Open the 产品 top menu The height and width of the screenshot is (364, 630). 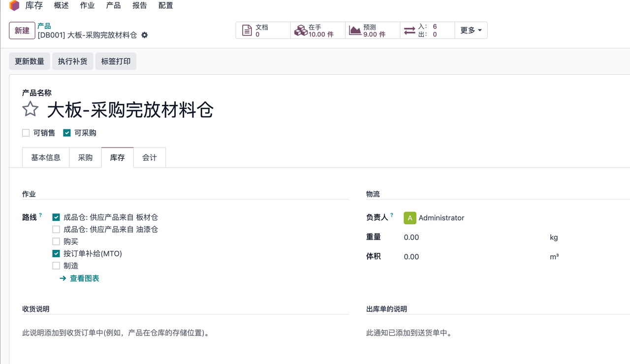[x=114, y=5]
